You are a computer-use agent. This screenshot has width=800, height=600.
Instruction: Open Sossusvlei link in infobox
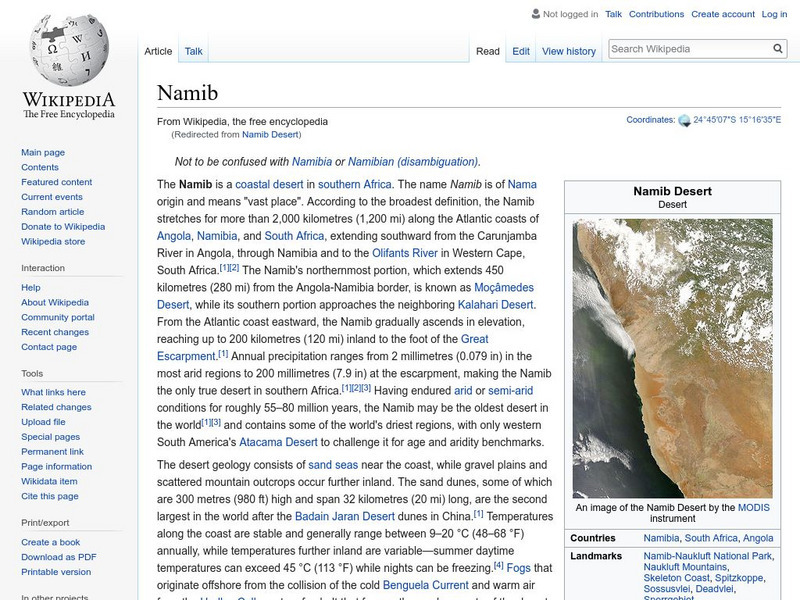tap(667, 589)
